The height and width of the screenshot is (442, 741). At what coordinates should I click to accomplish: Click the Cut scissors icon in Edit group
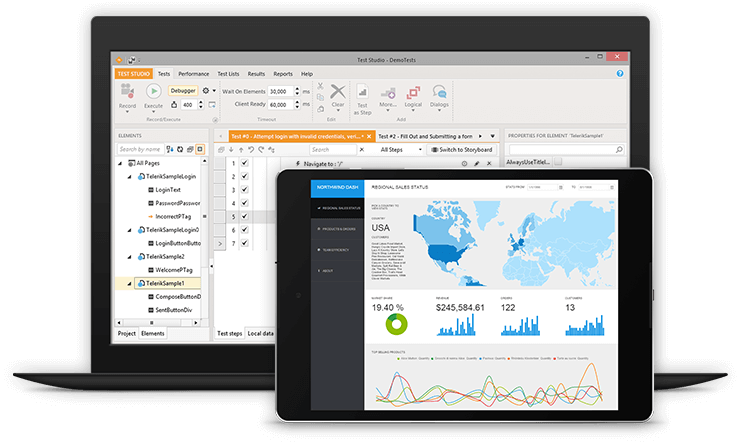pos(320,86)
